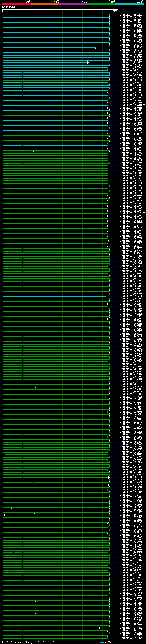Select hit label UniRef100_B6TJM1
Image resolution: width=146 pixels, height=644 pixels.
click(131, 35)
